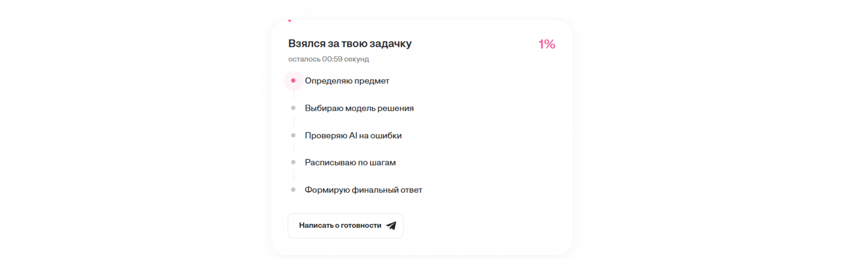Click the small pink marker above the card
Image resolution: width=868 pixels, height=259 pixels.
click(x=289, y=20)
